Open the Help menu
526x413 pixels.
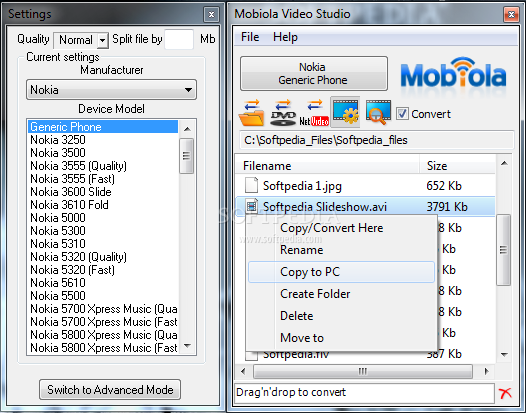click(285, 37)
